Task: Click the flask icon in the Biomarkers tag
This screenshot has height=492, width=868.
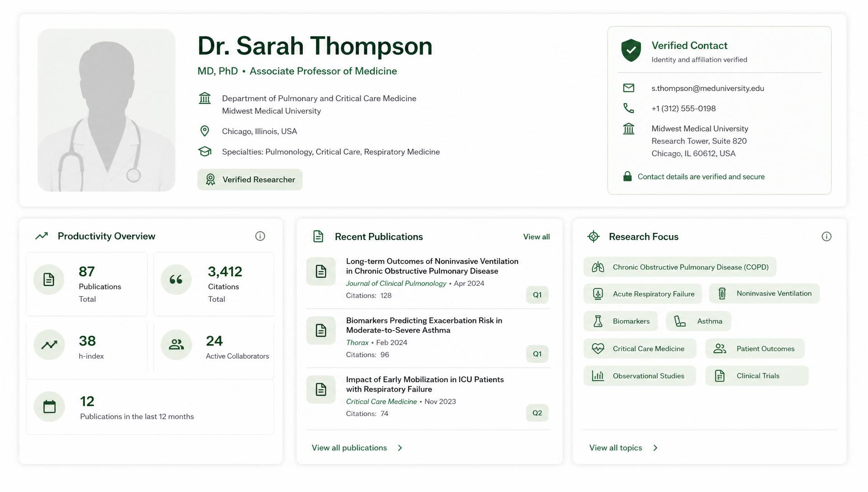Action: (598, 321)
